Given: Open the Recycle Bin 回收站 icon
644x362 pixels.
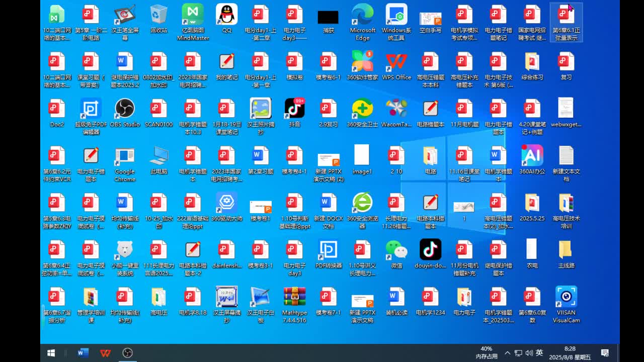Looking at the screenshot, I should point(159,19).
